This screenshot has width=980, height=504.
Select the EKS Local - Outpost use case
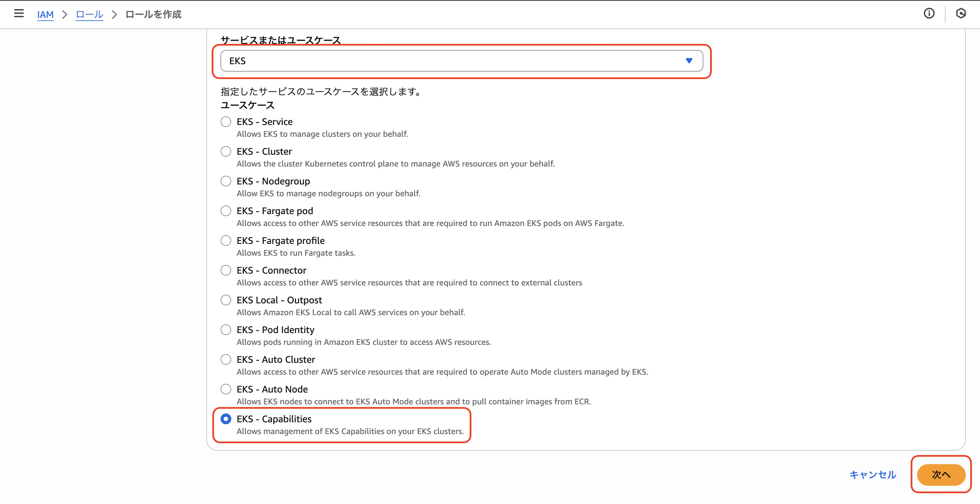pyautogui.click(x=226, y=300)
